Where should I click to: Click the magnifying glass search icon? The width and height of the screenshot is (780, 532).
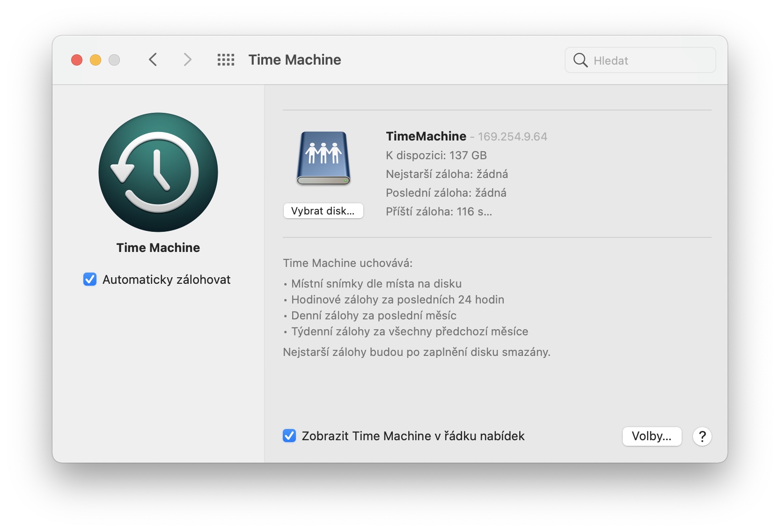[580, 60]
